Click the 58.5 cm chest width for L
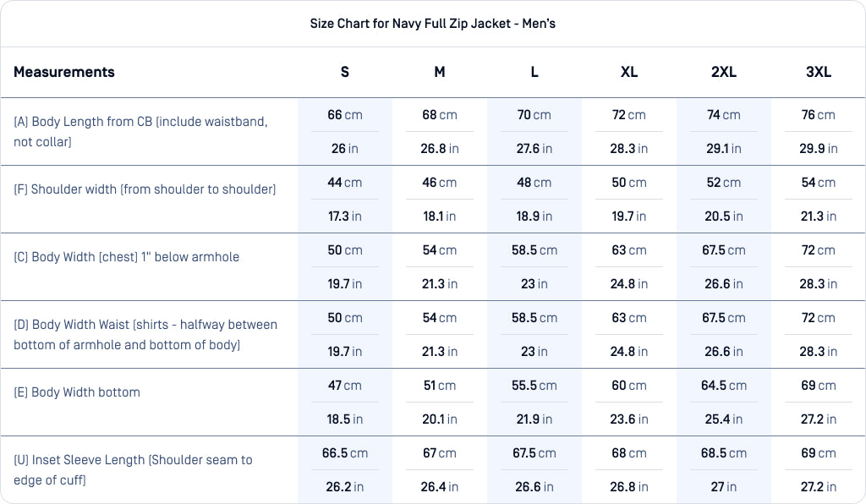866x504 pixels. (534, 250)
